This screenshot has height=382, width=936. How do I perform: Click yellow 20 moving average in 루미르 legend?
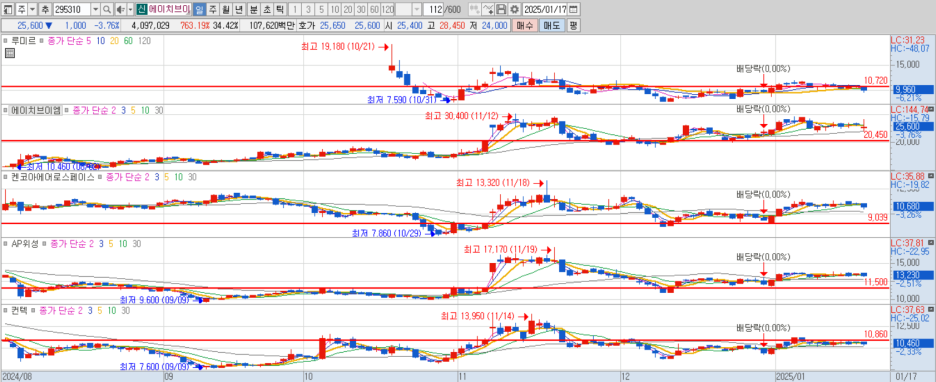tap(114, 41)
